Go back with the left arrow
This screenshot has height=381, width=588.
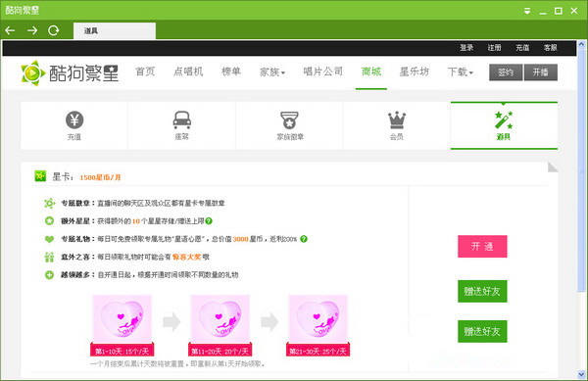coord(10,30)
